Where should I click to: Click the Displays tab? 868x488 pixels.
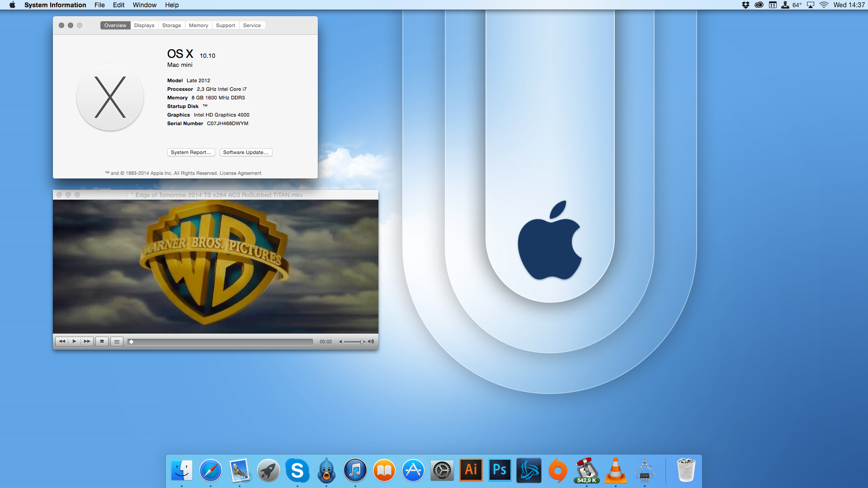coord(143,25)
